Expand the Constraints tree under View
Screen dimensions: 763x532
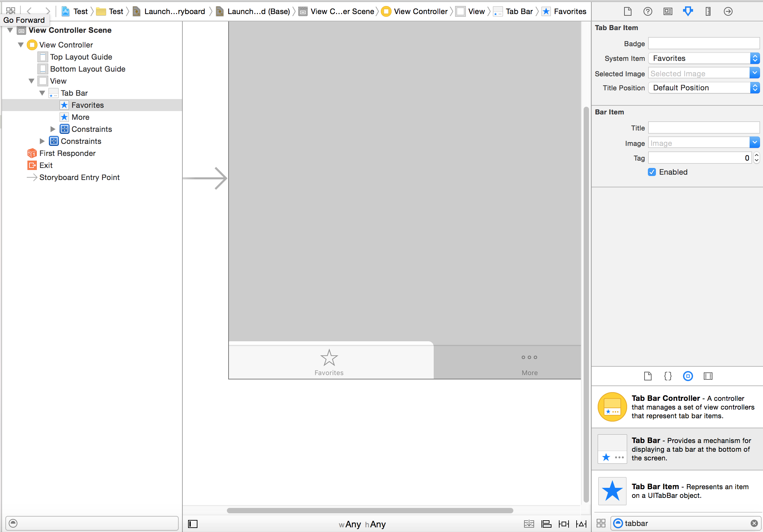(43, 142)
